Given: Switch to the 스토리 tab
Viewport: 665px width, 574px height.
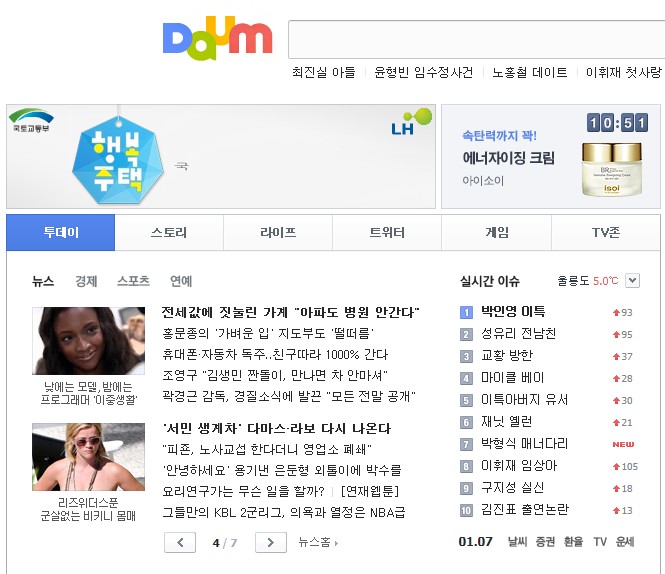Looking at the screenshot, I should click(169, 232).
